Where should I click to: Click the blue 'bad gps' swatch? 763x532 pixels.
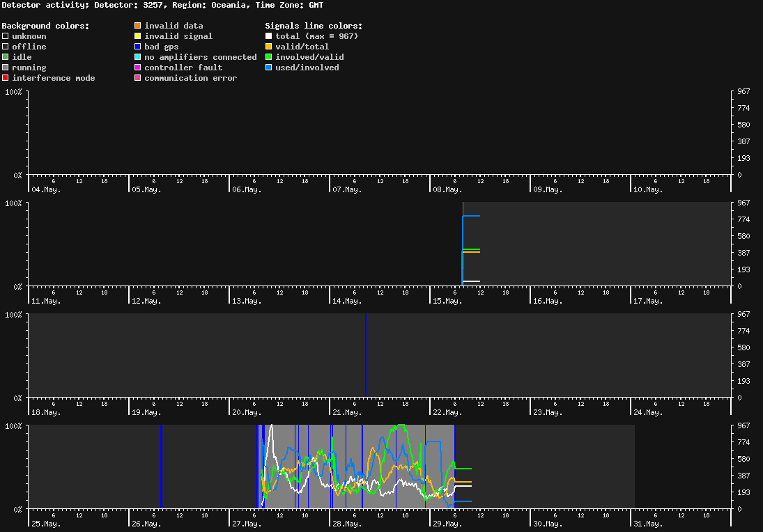point(138,46)
